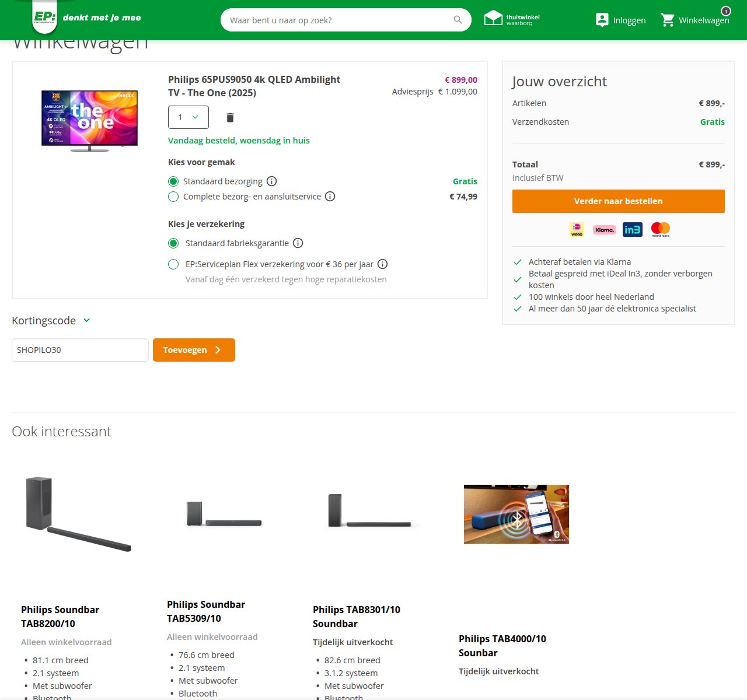This screenshot has height=700, width=747.
Task: Select Complete bezorg- en aansluitservice option
Action: tap(173, 197)
